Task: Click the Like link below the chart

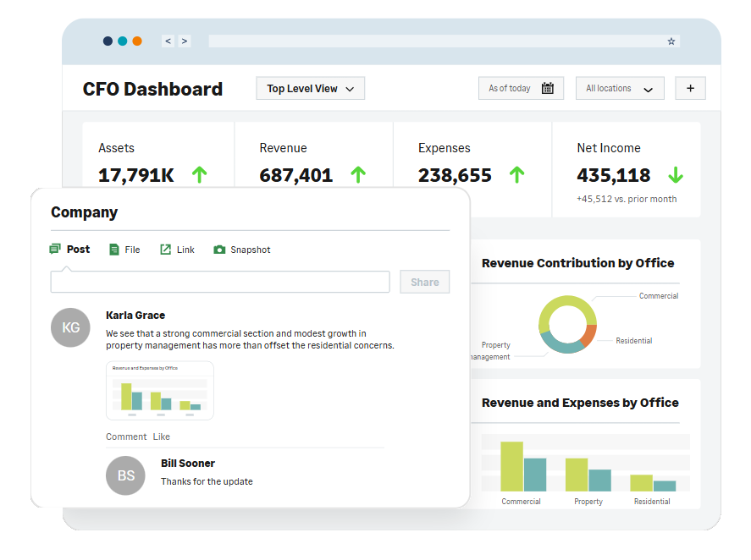Action: click(x=163, y=436)
